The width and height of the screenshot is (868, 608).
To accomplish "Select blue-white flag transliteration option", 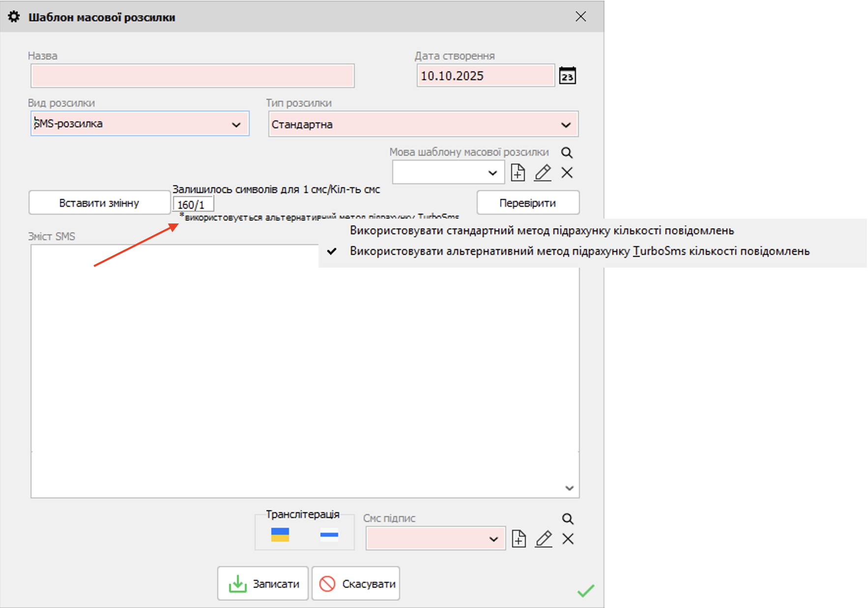I will pos(329,535).
